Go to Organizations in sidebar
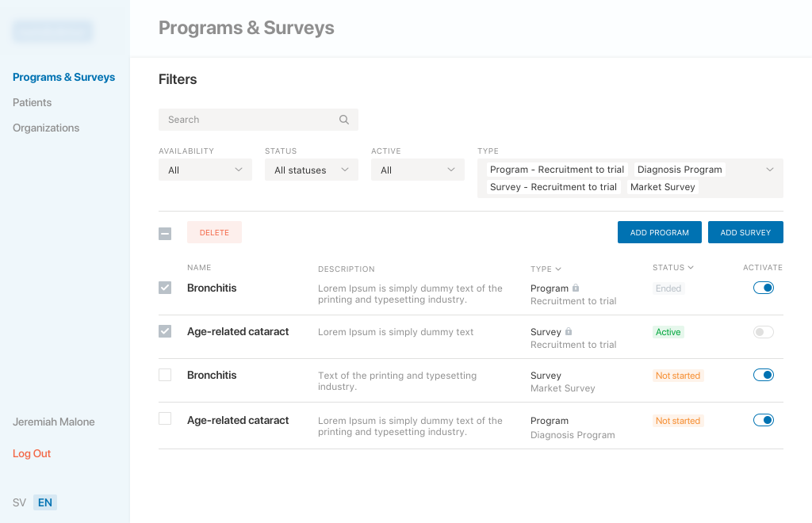This screenshot has width=812, height=523. point(46,128)
